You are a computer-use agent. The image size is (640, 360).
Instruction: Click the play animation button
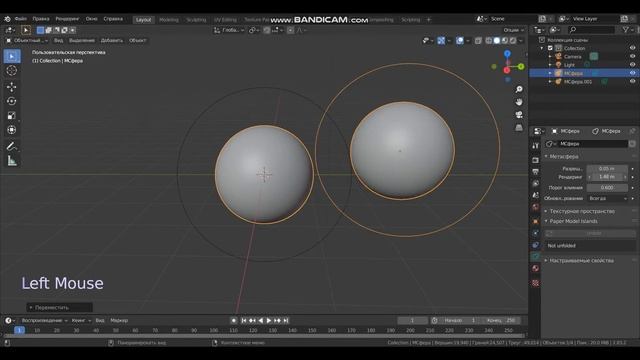pos(269,321)
